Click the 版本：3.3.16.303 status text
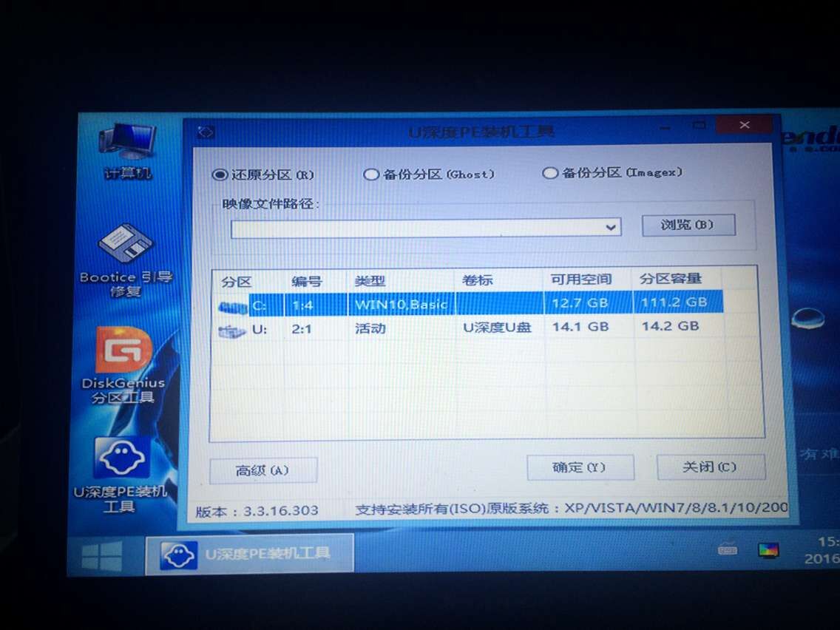 257,511
